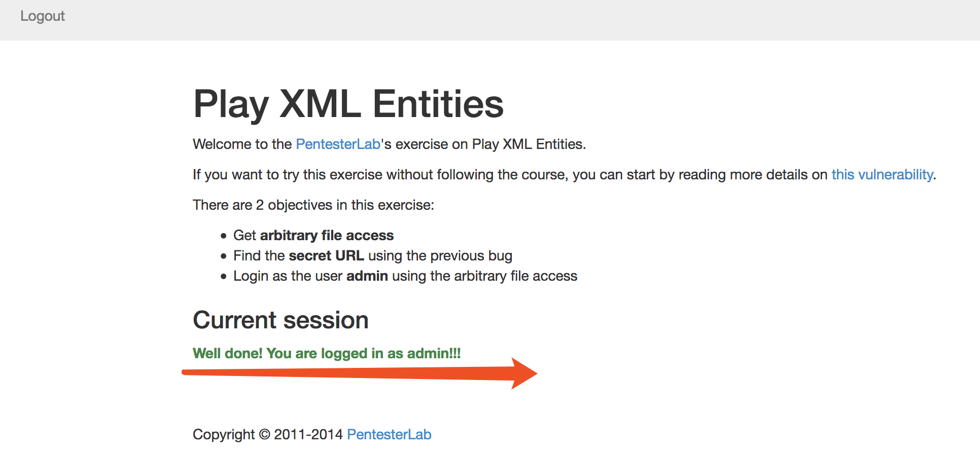Click the red arrow's pointed arrowhead
Image resolution: width=980 pixels, height=454 pixels.
(524, 374)
